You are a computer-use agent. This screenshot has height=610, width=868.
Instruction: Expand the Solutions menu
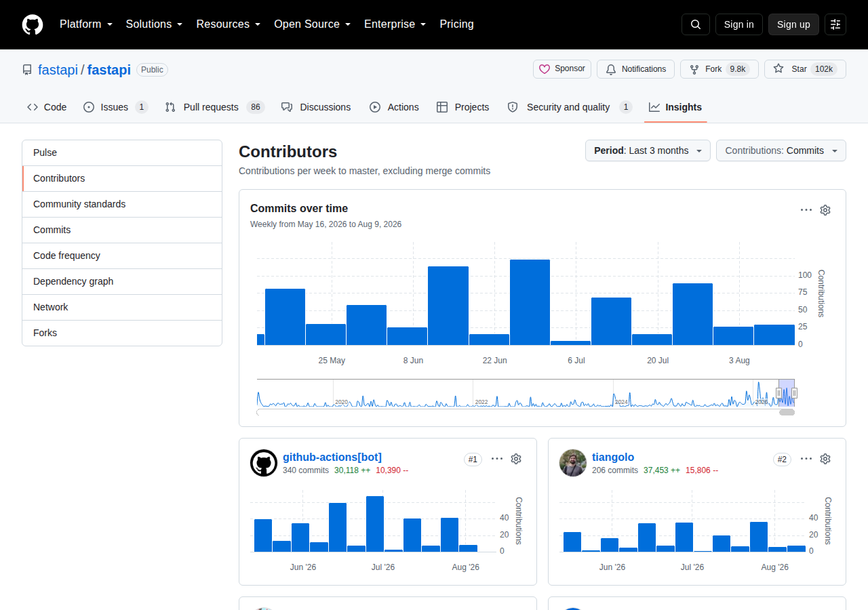pyautogui.click(x=155, y=24)
